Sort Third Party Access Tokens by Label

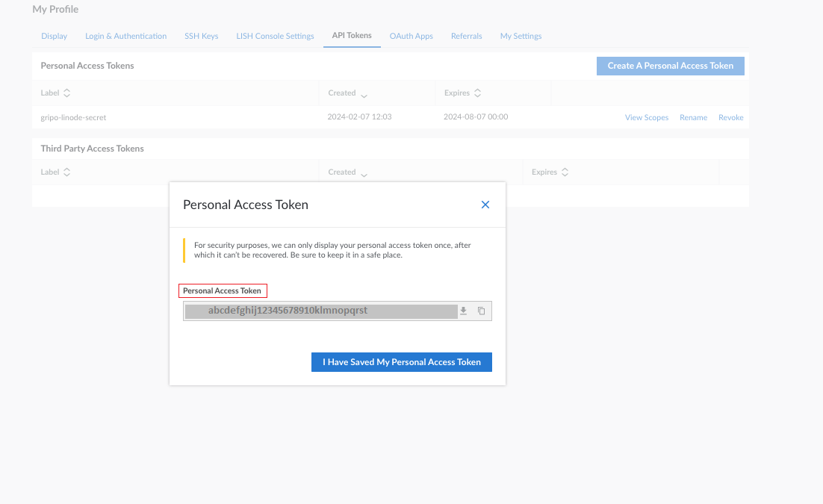[66, 172]
